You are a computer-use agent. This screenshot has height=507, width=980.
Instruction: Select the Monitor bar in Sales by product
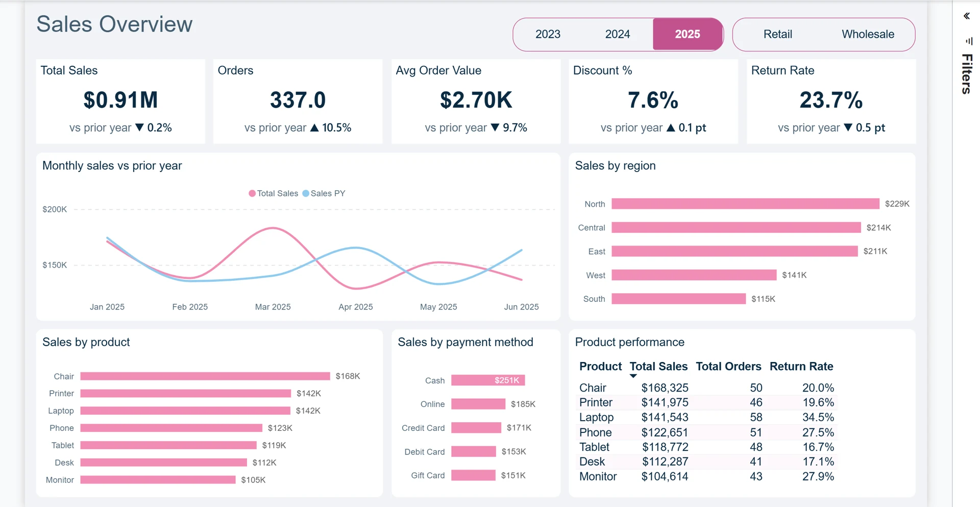click(x=158, y=480)
